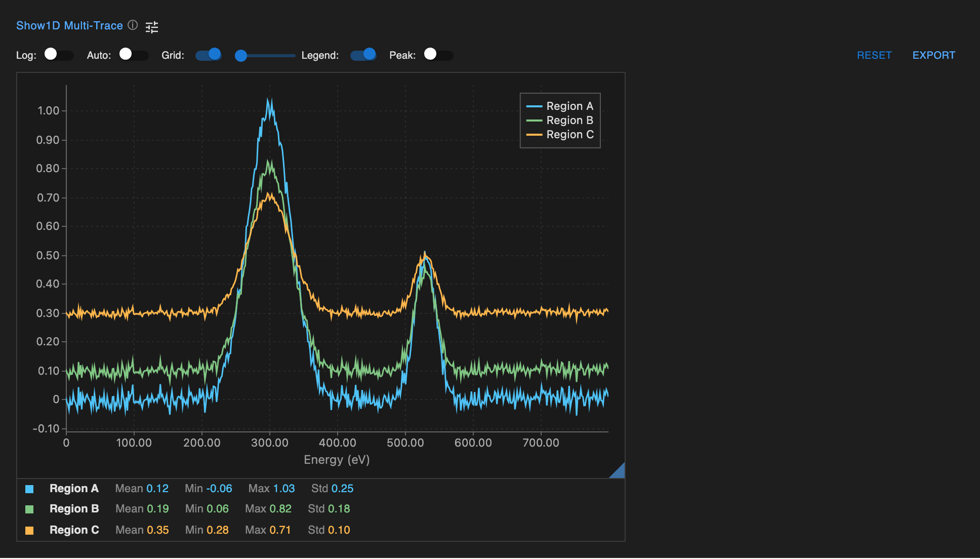The height and width of the screenshot is (559, 980).
Task: Enable Peak detection toggle
Action: (437, 54)
